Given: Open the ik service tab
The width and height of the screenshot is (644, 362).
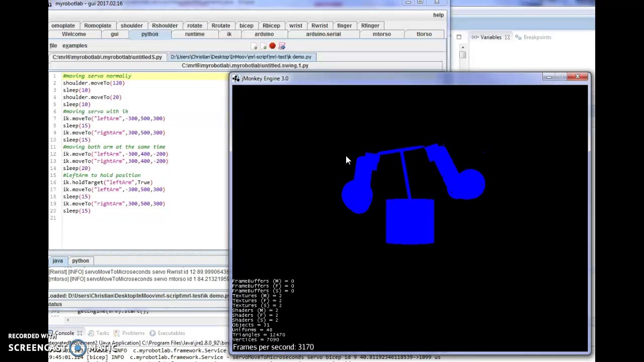Looking at the screenshot, I should pyautogui.click(x=229, y=34).
